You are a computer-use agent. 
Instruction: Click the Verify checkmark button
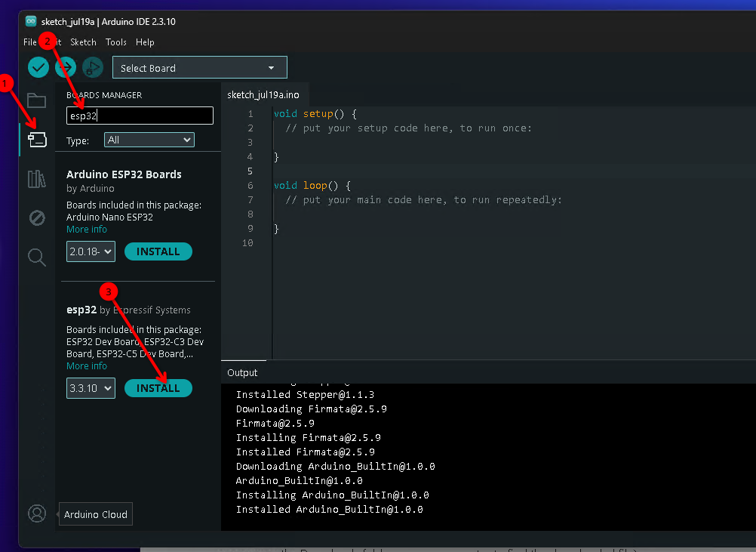38,67
